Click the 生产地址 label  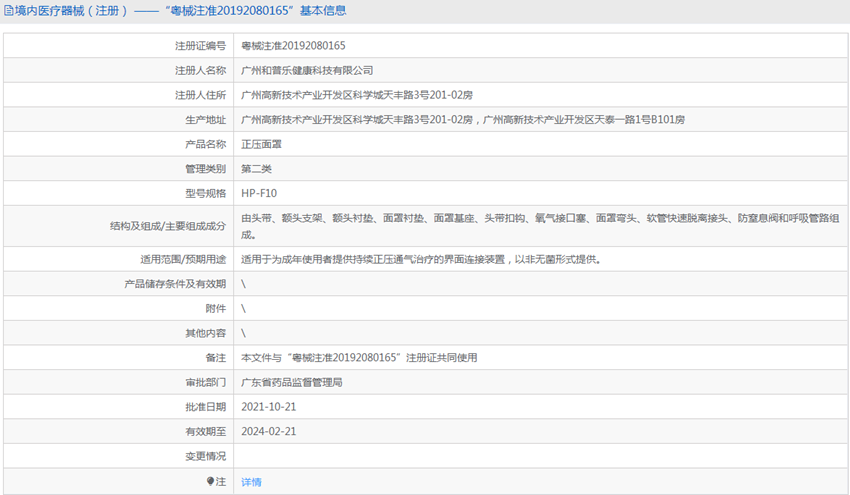pos(205,120)
